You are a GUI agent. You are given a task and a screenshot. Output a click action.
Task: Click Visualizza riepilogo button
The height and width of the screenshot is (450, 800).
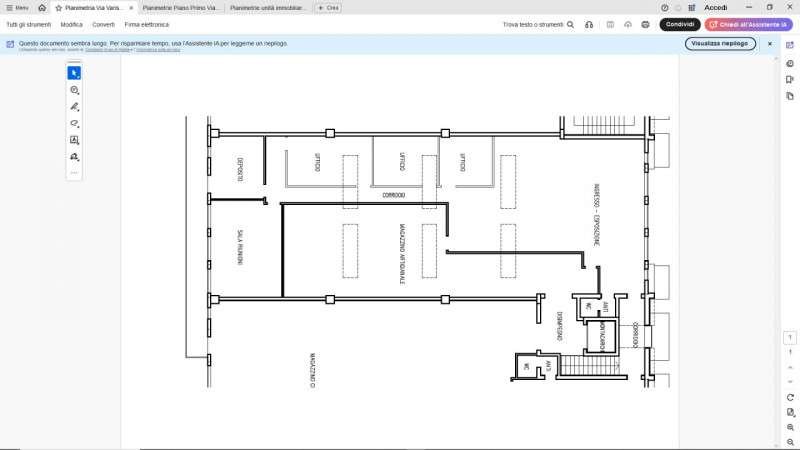720,44
